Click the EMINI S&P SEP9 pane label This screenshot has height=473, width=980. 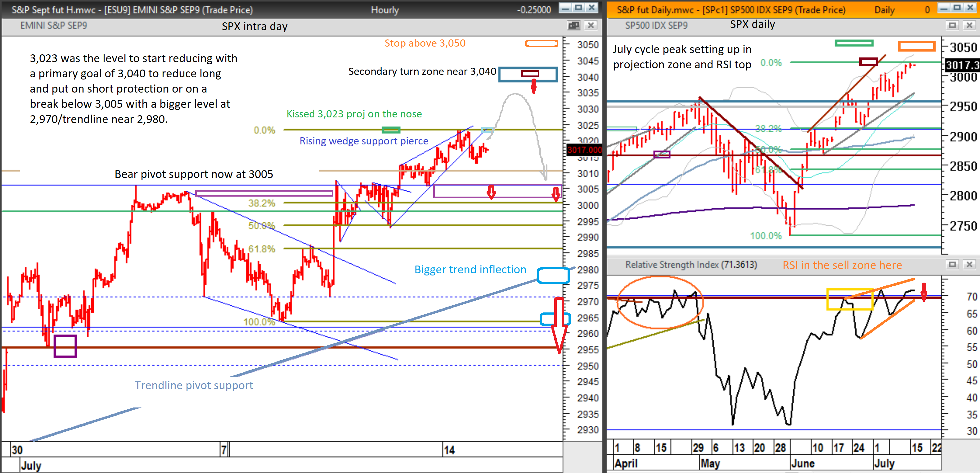coord(54,25)
